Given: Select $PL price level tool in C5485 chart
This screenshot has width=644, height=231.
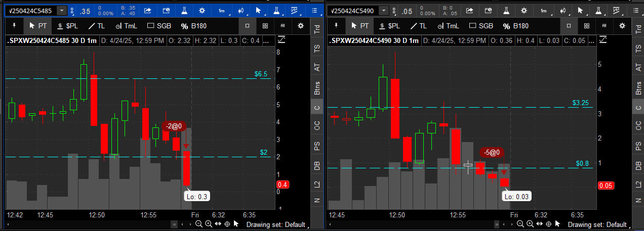Looking at the screenshot, I should (67, 25).
